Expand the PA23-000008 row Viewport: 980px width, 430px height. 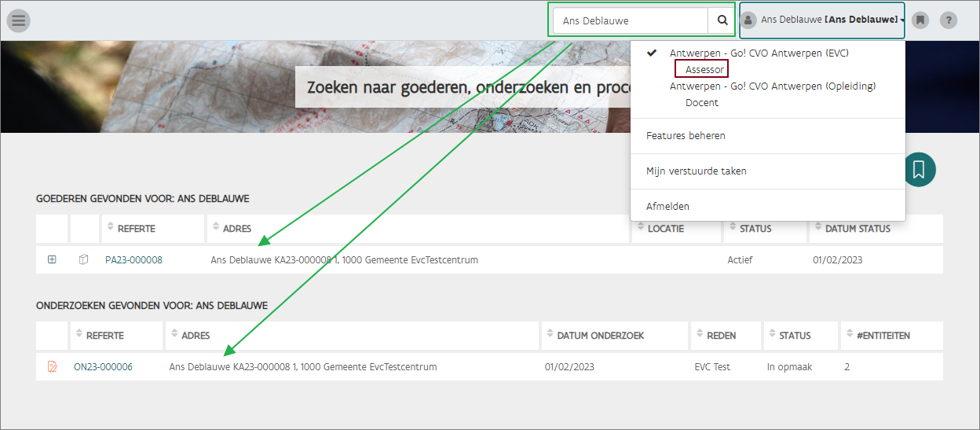52,260
